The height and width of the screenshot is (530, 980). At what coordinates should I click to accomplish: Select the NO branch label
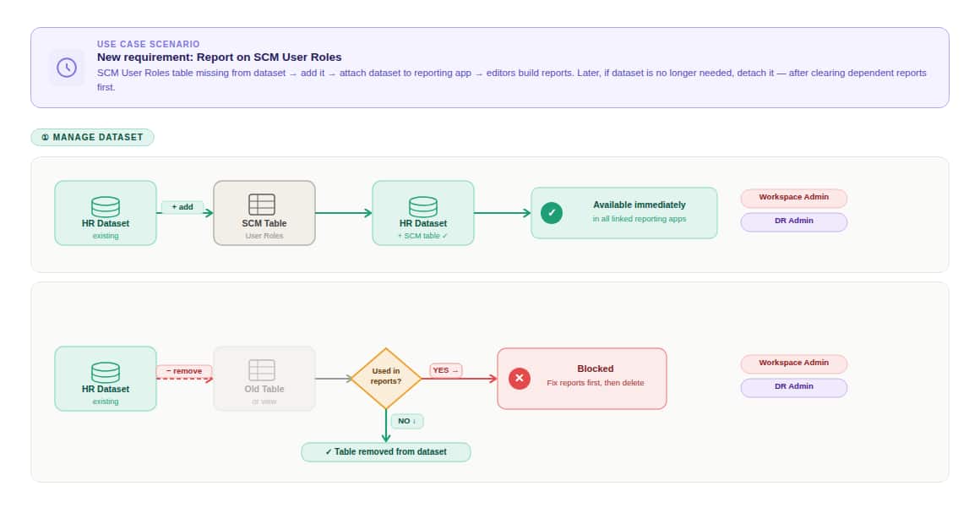(407, 421)
